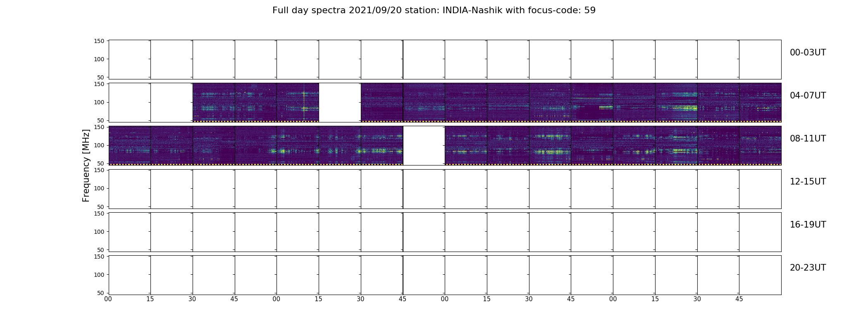Click the last spectrogram segment of the 04-07UT row

[760, 103]
